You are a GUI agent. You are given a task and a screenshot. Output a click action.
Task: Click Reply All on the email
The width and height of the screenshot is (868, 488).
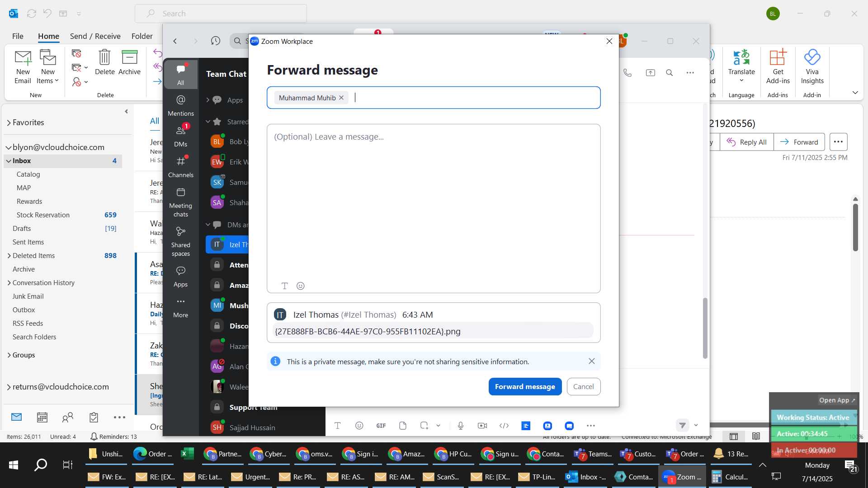[x=746, y=142]
